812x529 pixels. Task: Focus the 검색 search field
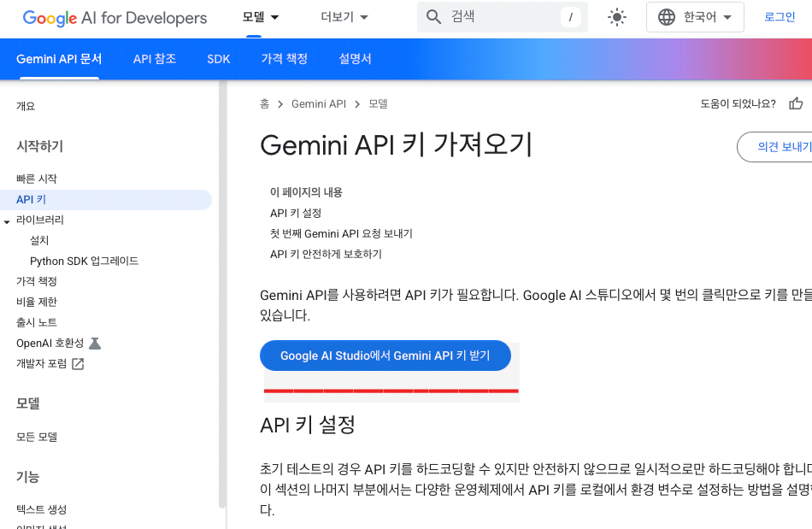[502, 17]
